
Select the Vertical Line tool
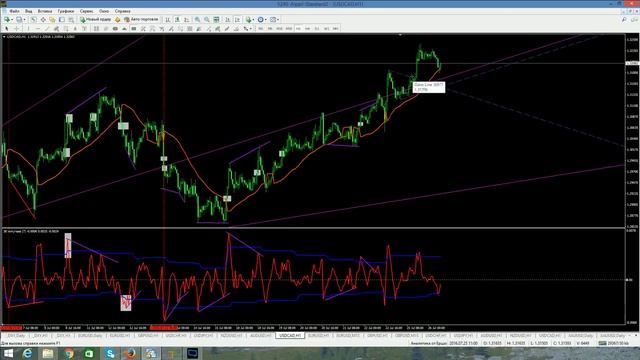pyautogui.click(x=28, y=29)
